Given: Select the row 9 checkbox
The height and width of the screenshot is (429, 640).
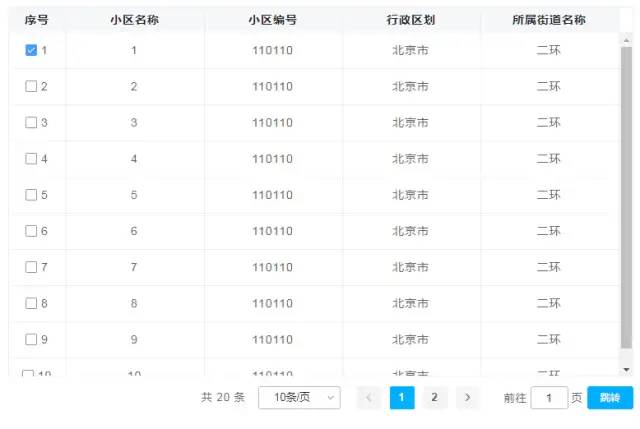Looking at the screenshot, I should click(30, 338).
